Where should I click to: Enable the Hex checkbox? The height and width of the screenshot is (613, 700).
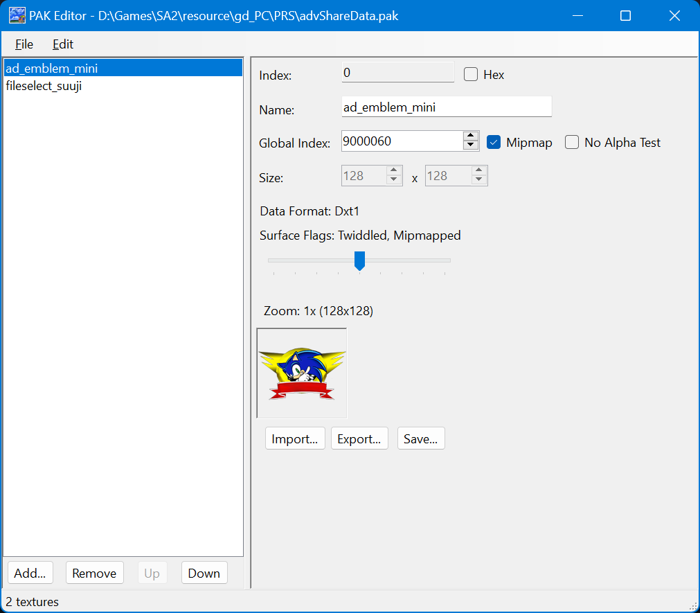pyautogui.click(x=471, y=75)
